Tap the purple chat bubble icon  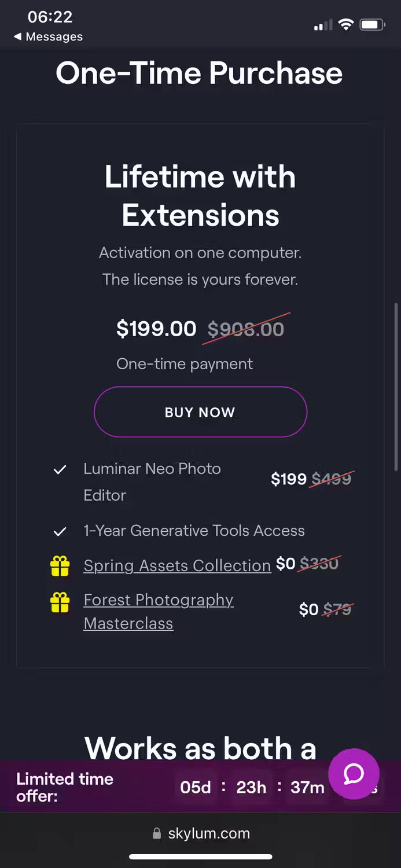pyautogui.click(x=354, y=774)
